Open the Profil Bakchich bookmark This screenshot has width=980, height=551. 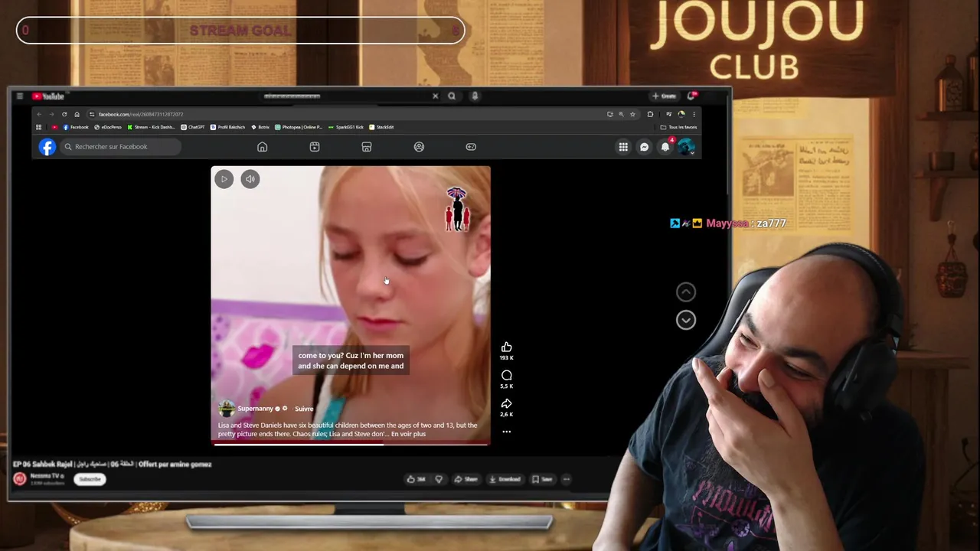coord(228,127)
